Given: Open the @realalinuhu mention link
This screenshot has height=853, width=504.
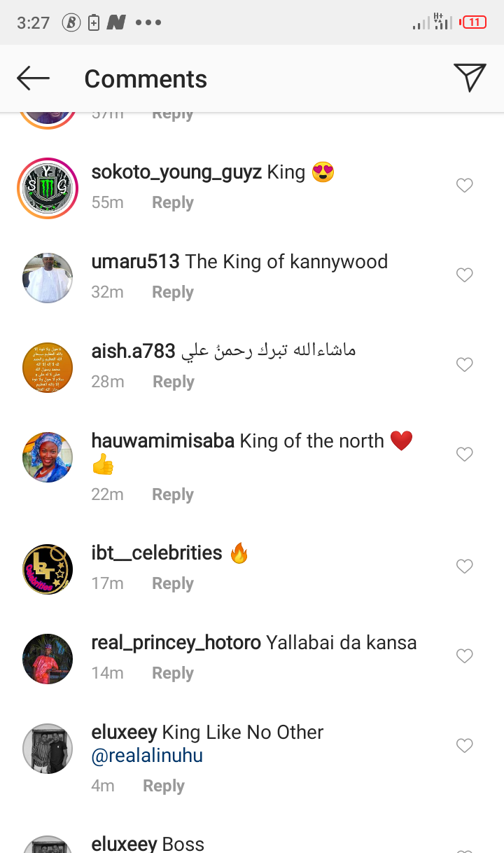Looking at the screenshot, I should click(147, 756).
